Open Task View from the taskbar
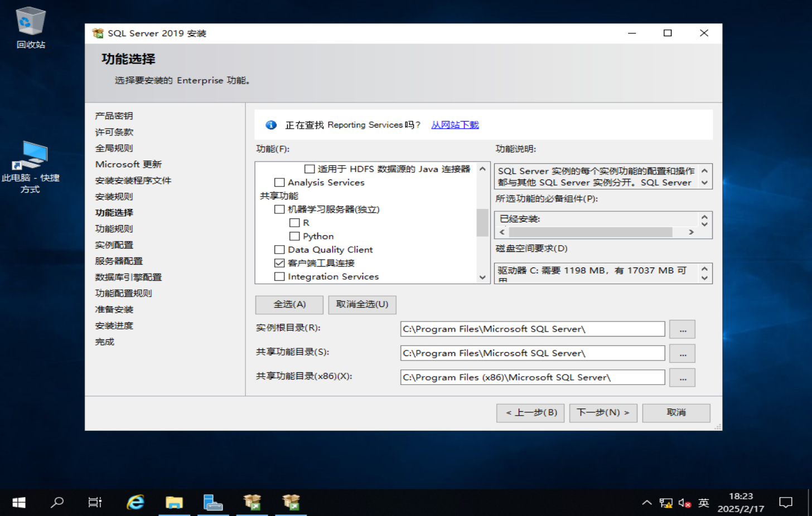This screenshot has height=516, width=812. coord(95,503)
